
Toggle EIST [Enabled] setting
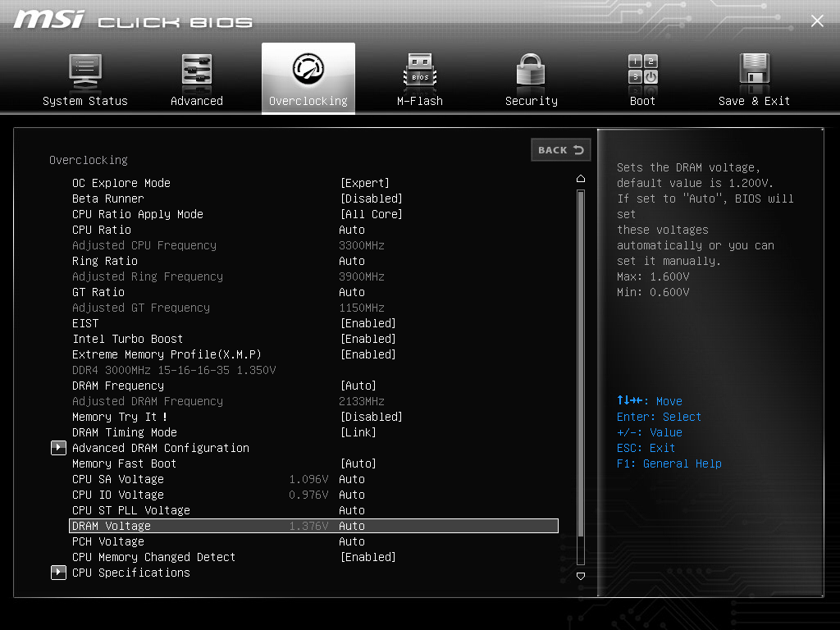[x=368, y=323]
